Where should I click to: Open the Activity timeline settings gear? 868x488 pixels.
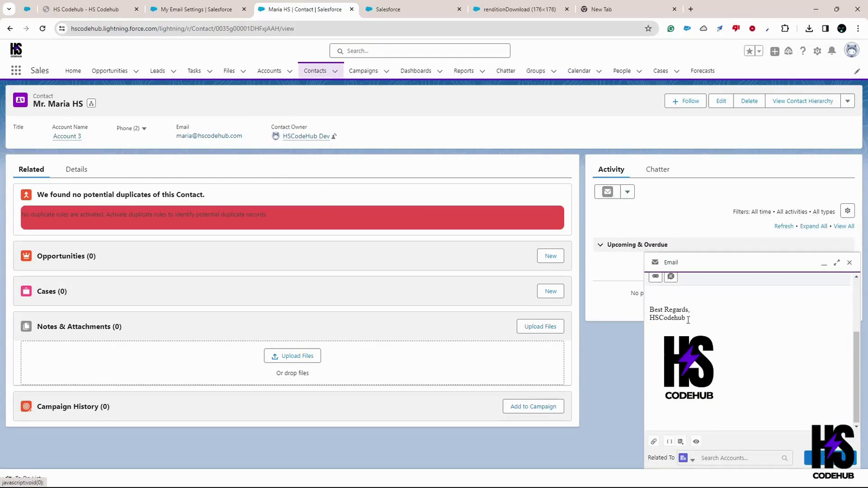pos(847,211)
